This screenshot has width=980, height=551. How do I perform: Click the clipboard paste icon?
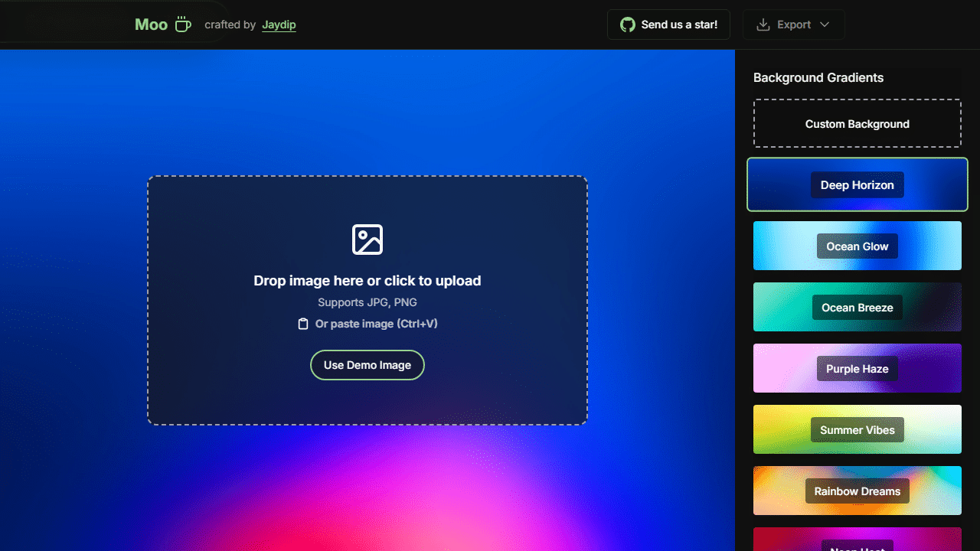pos(303,324)
